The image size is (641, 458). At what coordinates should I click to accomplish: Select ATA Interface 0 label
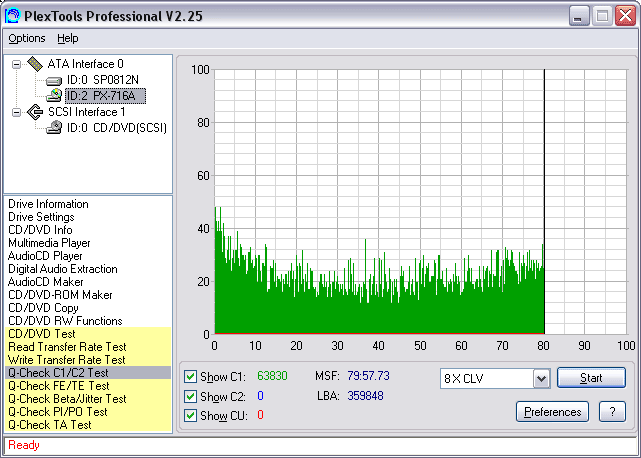pos(85,64)
